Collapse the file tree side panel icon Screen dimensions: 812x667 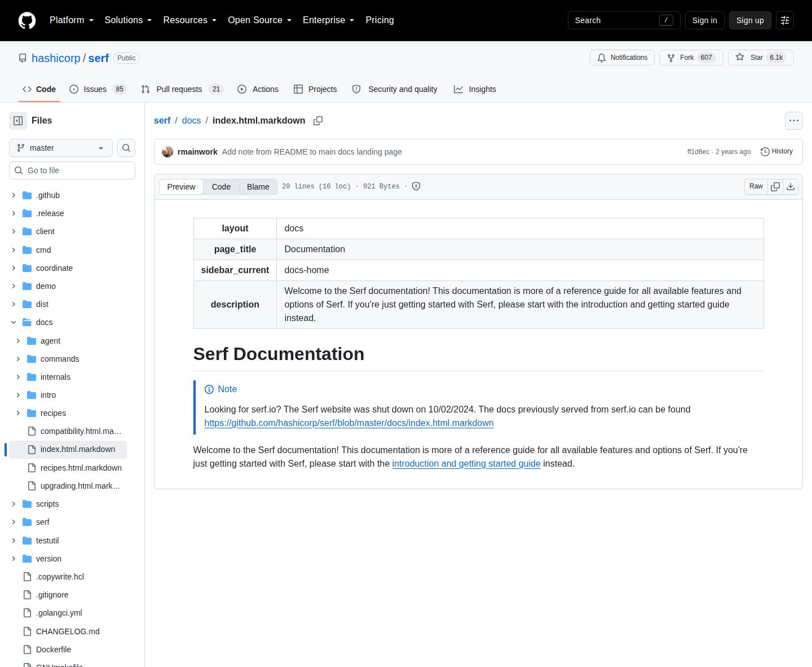click(x=18, y=121)
